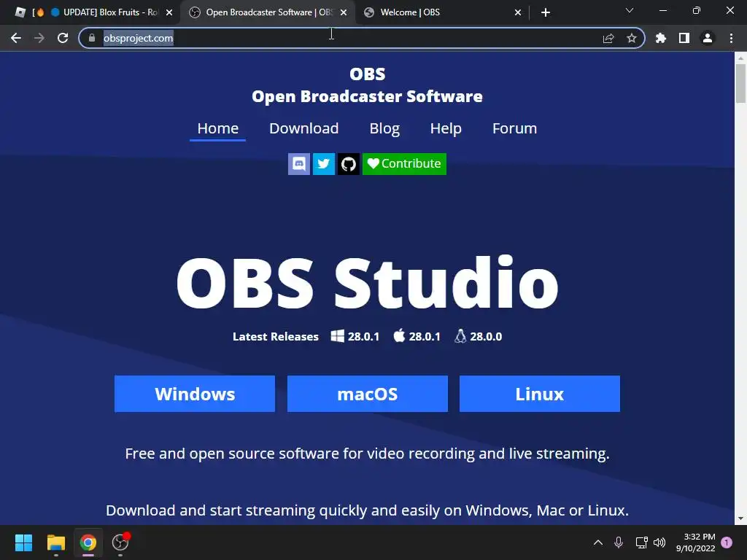
Task: Share this page via share icon
Action: click(x=608, y=38)
